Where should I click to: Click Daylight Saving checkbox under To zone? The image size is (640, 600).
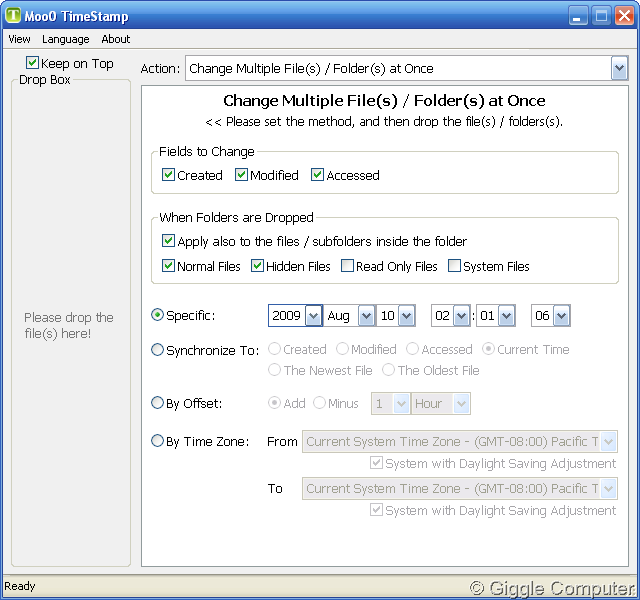pos(376,510)
